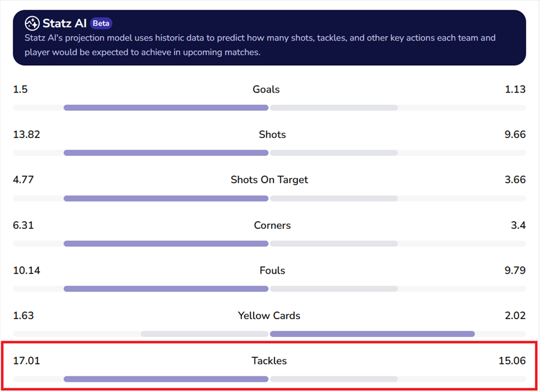The image size is (540, 392).
Task: Click the 17.01 tackles value
Action: click(26, 361)
